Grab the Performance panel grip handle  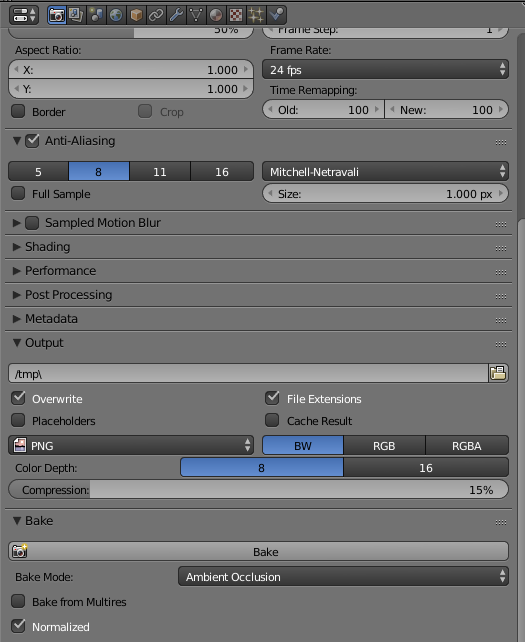(501, 272)
